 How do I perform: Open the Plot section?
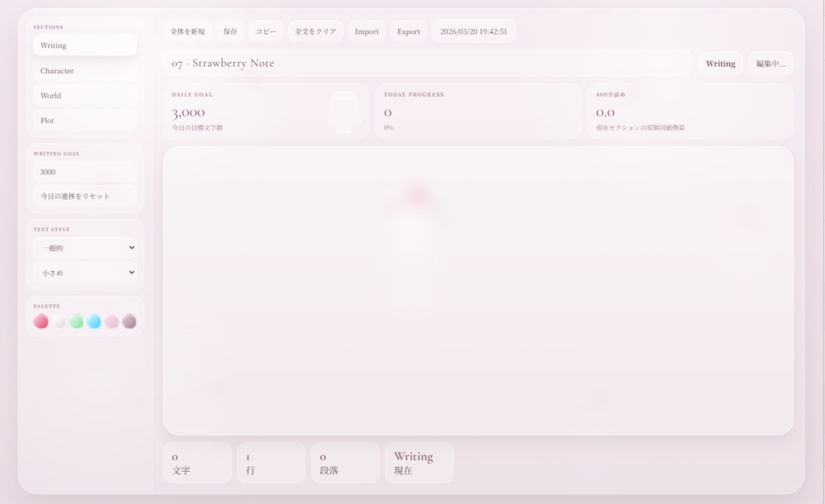(x=85, y=120)
